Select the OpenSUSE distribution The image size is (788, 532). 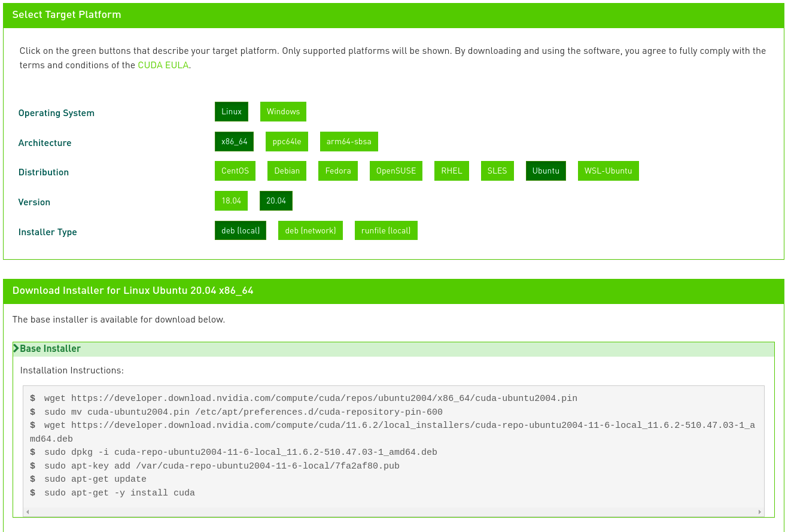point(395,171)
